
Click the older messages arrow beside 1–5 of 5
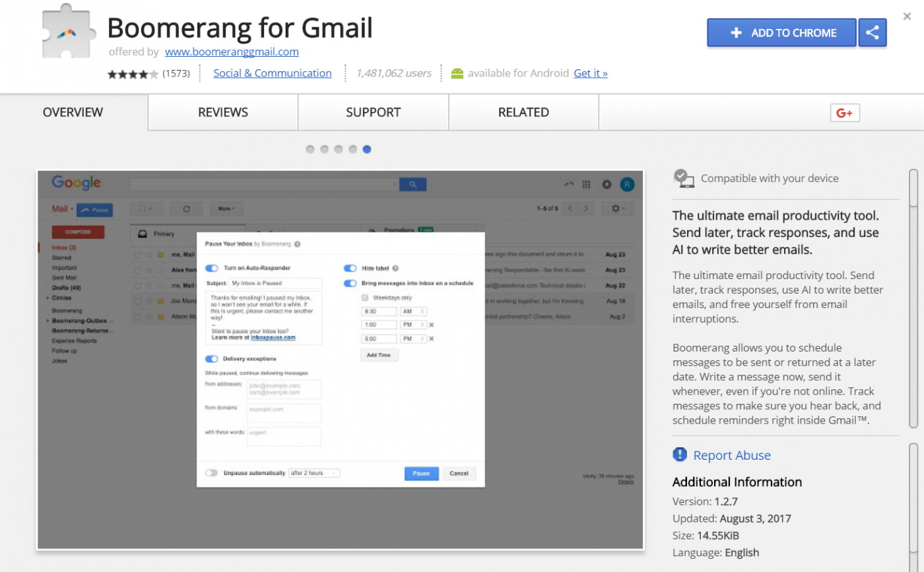point(586,208)
